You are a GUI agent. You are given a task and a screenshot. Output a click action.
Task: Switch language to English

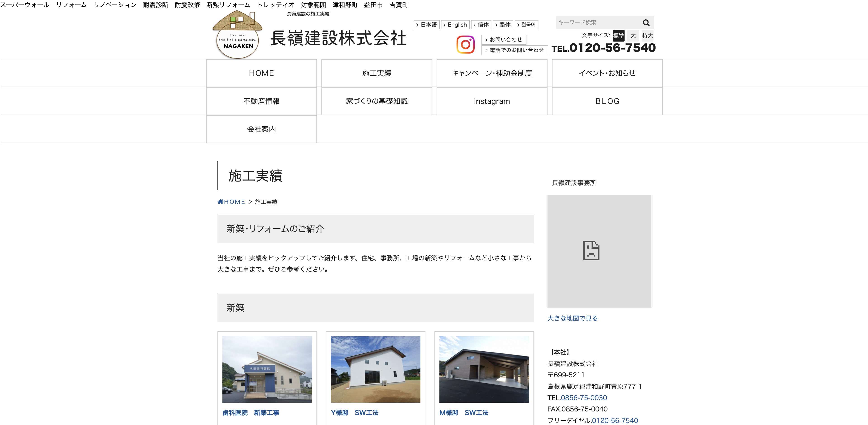(x=455, y=25)
